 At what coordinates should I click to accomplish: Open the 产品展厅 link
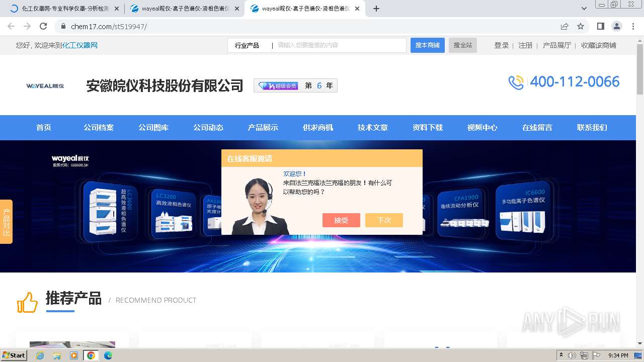[x=557, y=45]
